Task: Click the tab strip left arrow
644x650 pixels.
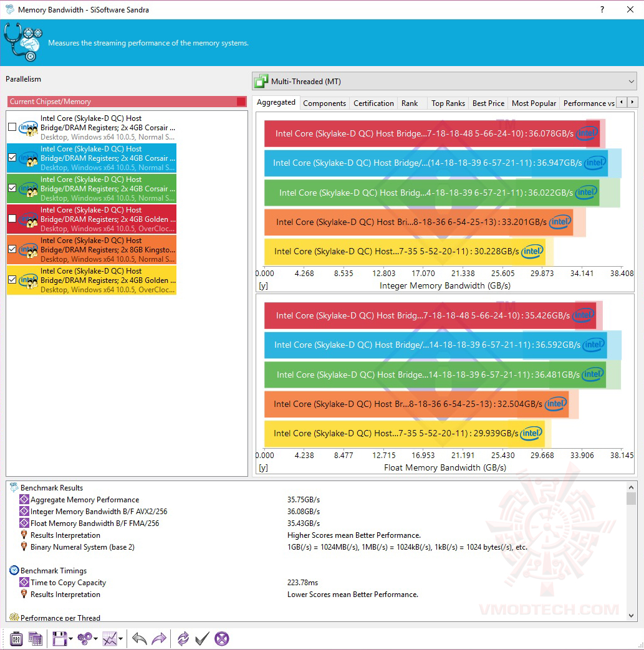Action: (x=621, y=102)
